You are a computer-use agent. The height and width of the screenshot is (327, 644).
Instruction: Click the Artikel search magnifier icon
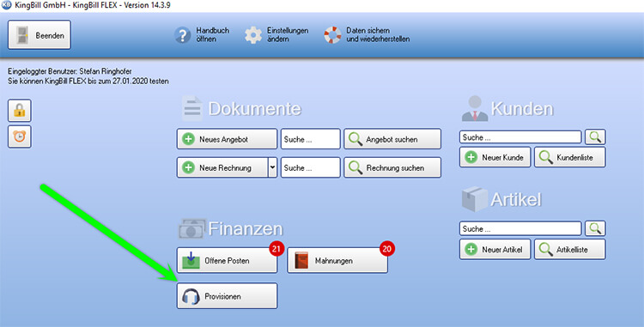(595, 228)
